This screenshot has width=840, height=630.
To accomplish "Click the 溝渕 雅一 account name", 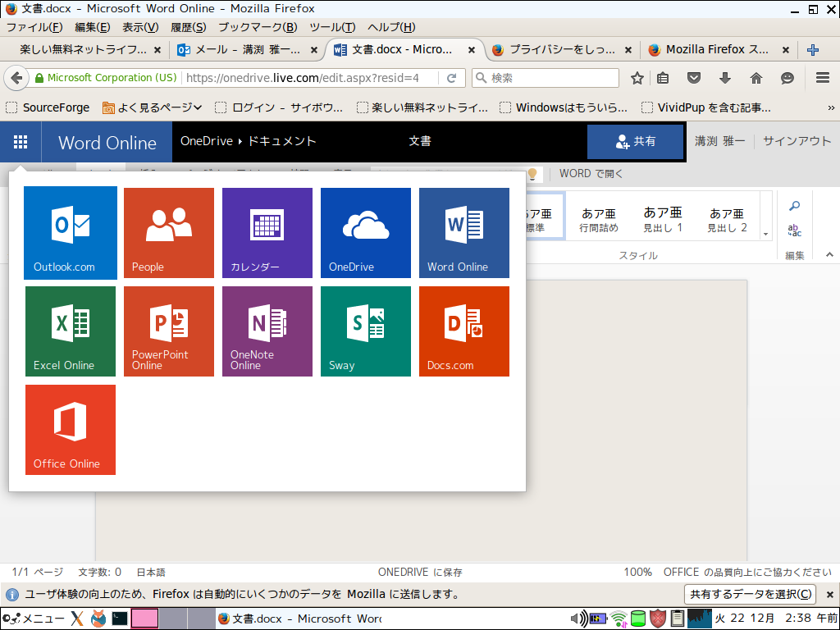I will [719, 141].
